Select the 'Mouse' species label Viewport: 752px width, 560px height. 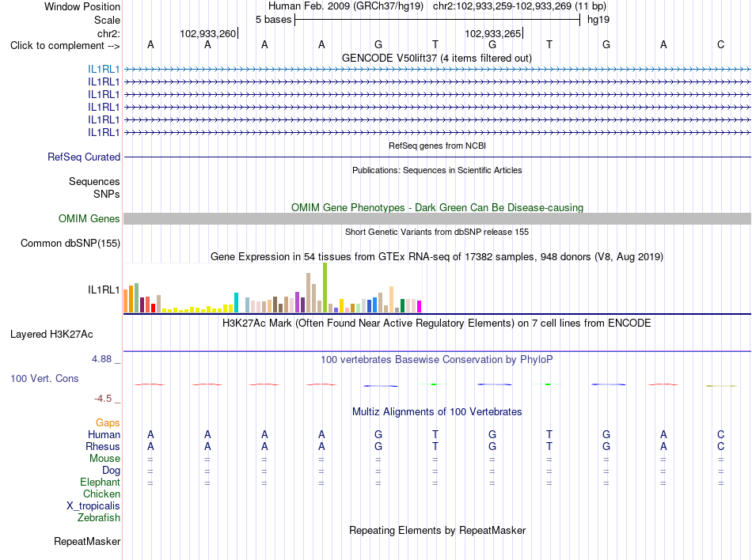(104, 459)
